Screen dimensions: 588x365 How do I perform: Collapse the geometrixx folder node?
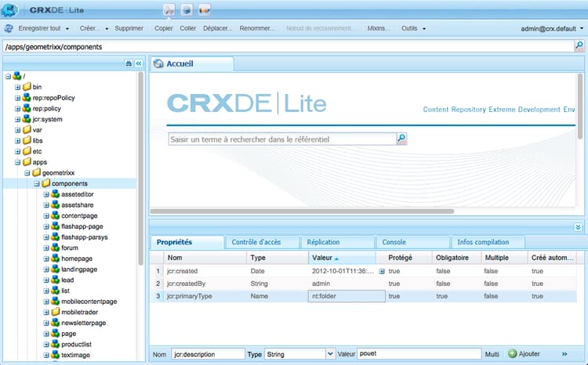[27, 173]
